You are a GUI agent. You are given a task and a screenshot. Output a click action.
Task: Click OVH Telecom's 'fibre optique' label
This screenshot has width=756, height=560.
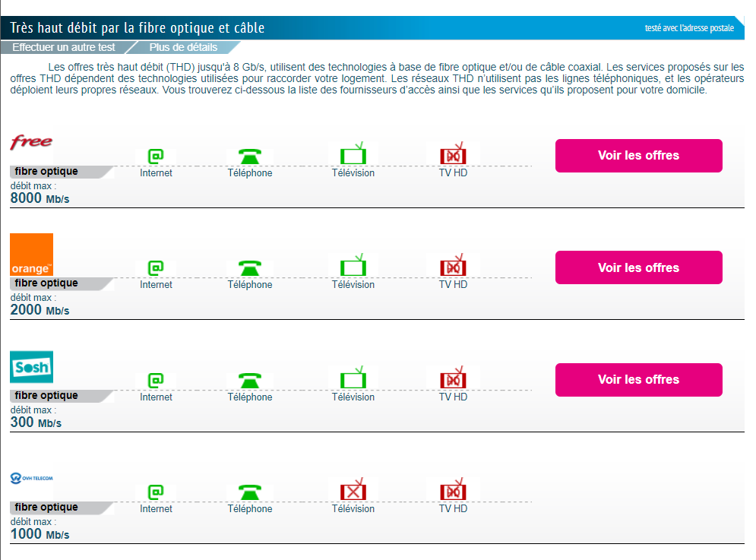46,508
